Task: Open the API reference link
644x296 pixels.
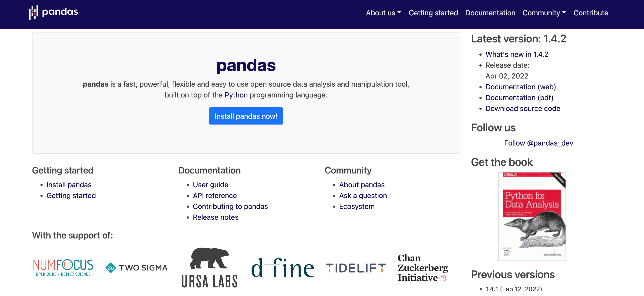Action: [215, 195]
